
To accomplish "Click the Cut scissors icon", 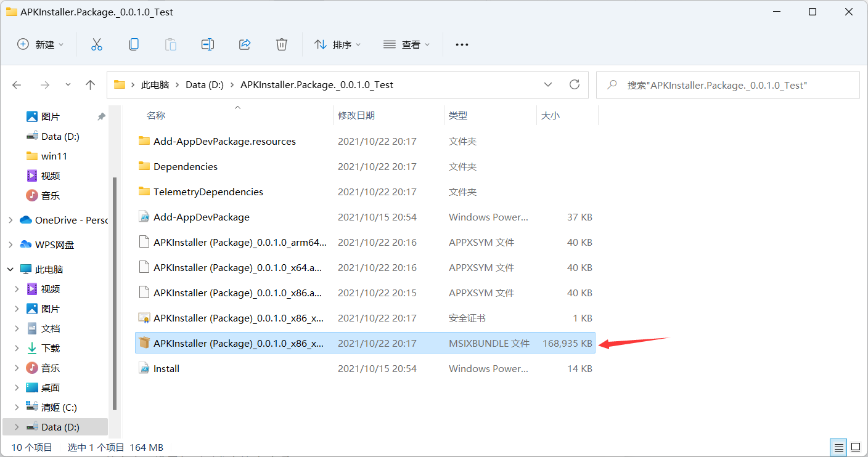I will (97, 44).
